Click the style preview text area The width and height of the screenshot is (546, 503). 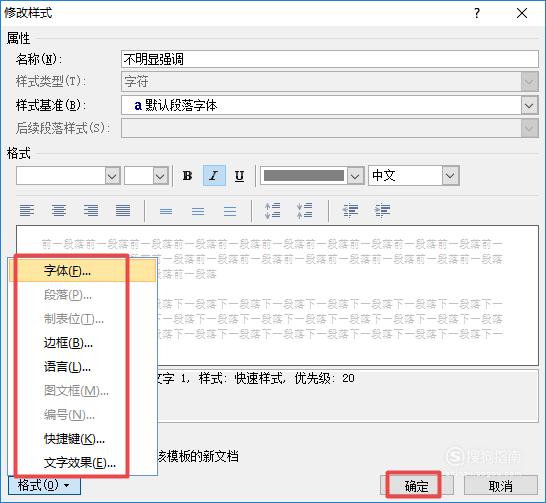(x=277, y=296)
